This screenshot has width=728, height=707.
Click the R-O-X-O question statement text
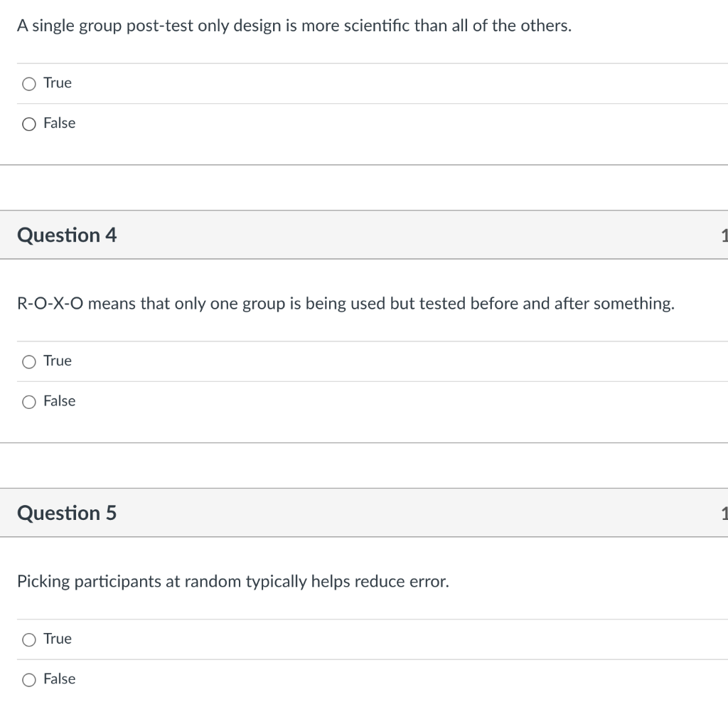point(345,304)
